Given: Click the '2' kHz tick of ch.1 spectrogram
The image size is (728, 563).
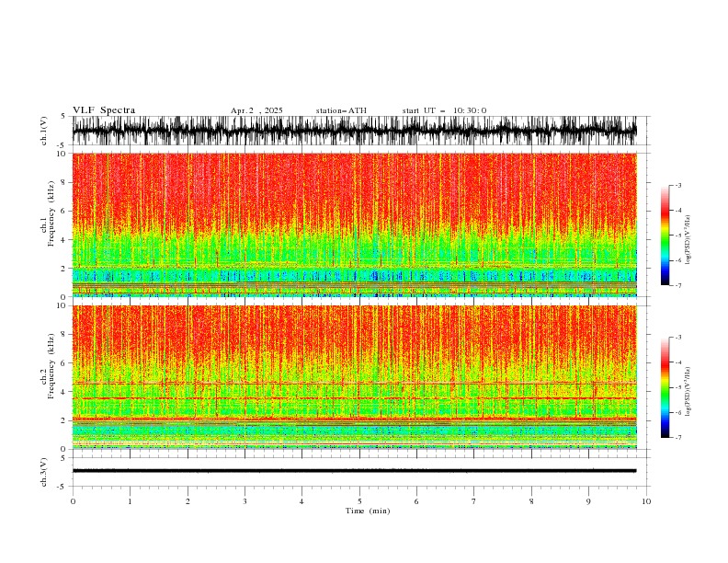Looking at the screenshot, I should pyautogui.click(x=63, y=269).
